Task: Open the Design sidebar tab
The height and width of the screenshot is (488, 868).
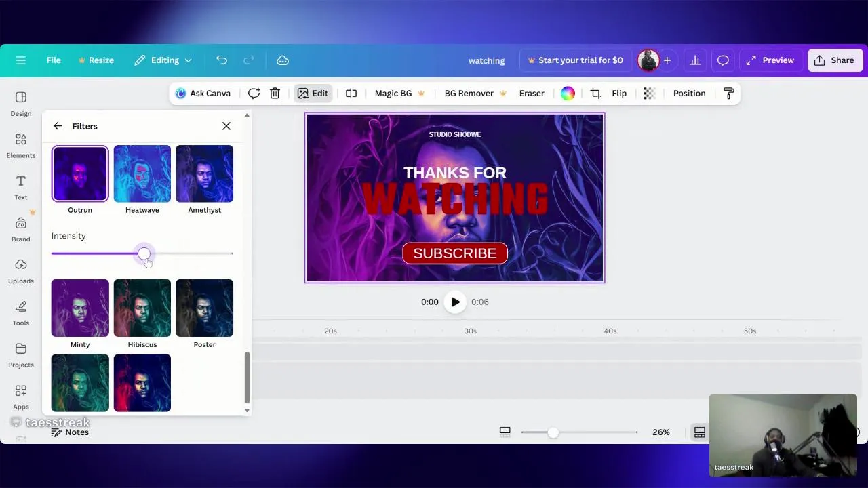Action: tap(21, 104)
